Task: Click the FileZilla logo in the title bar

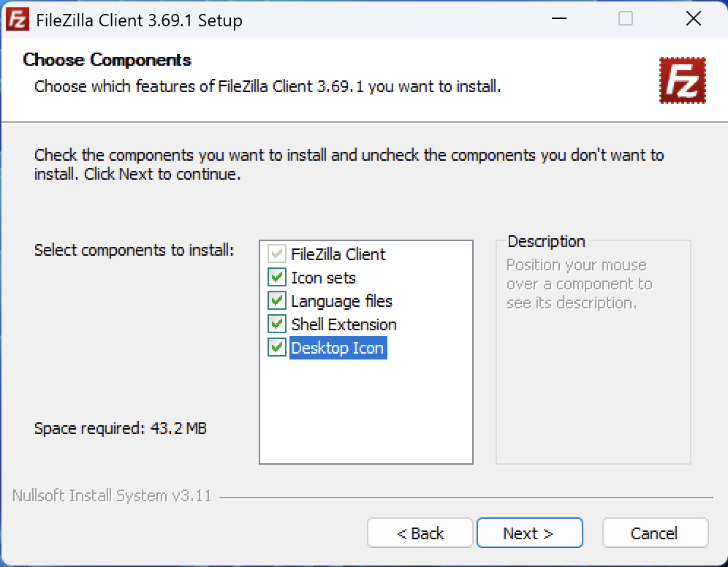Action: [18, 19]
